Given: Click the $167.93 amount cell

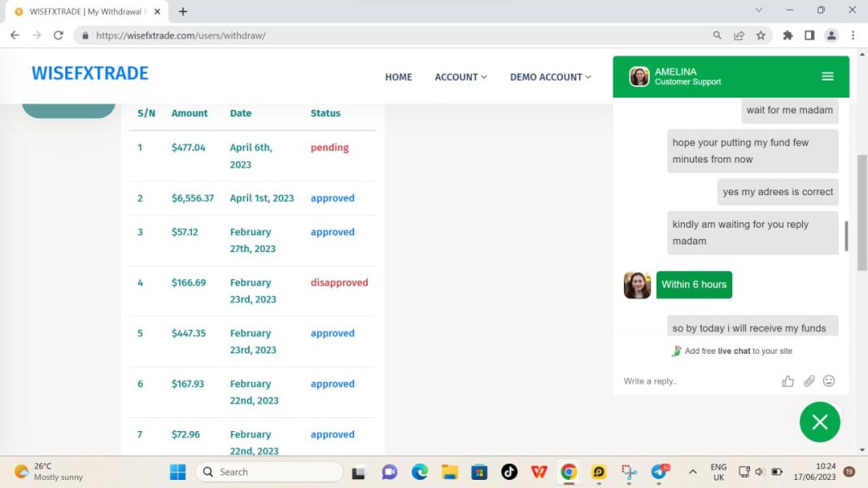Looking at the screenshot, I should tap(188, 383).
